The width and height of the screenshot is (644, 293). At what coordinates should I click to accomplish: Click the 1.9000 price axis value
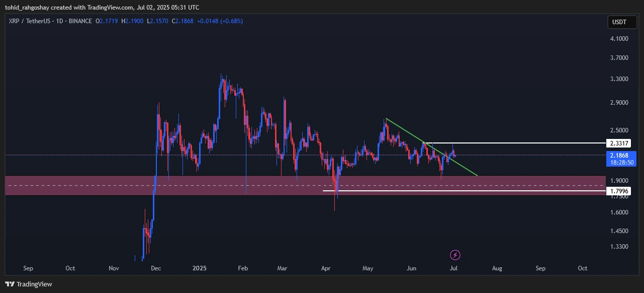[x=619, y=180]
